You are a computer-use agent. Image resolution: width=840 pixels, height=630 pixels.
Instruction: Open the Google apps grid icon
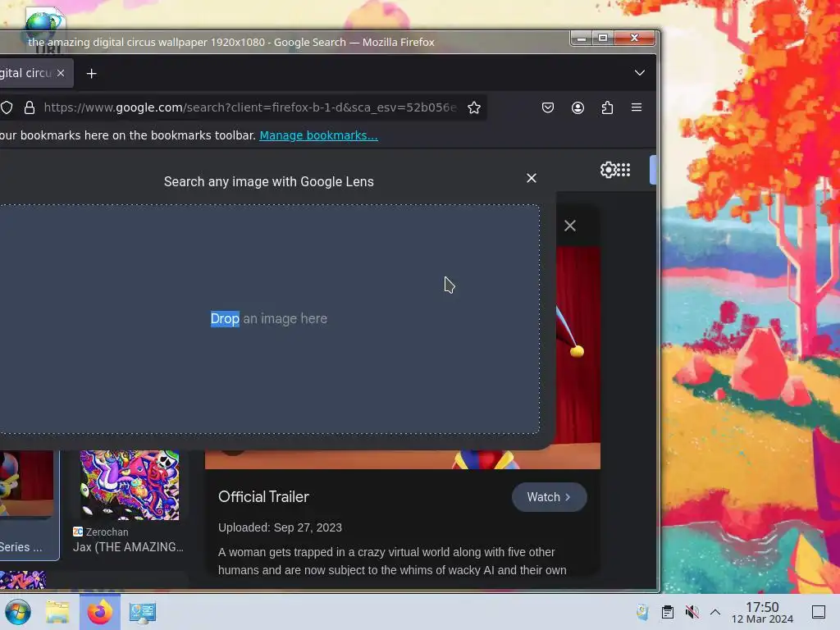[x=623, y=170]
